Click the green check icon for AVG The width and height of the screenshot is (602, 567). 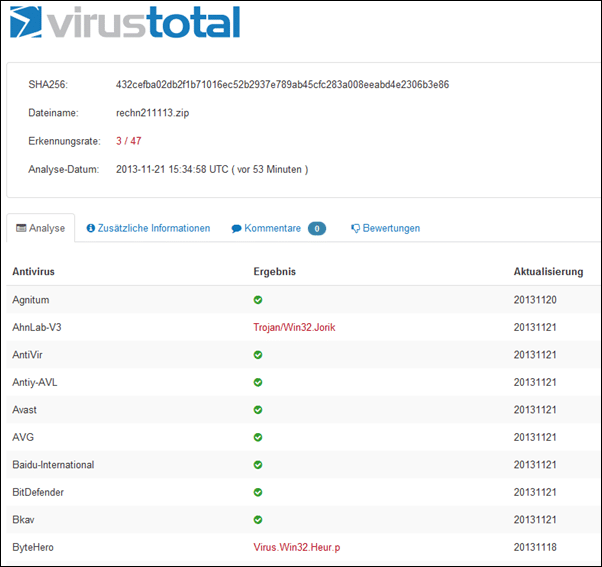tap(258, 437)
